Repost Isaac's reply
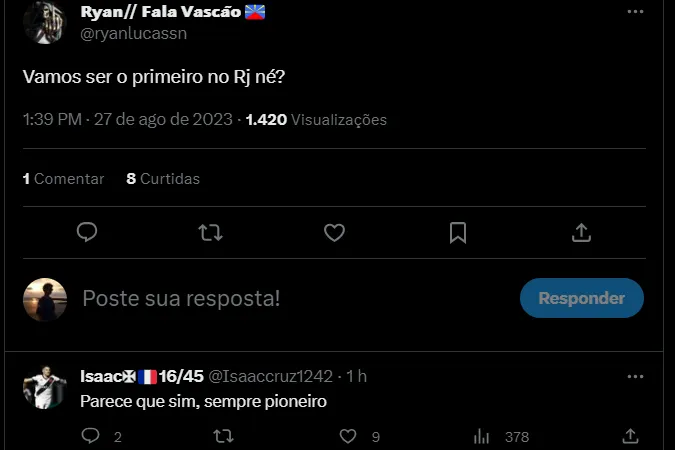 pyautogui.click(x=225, y=436)
